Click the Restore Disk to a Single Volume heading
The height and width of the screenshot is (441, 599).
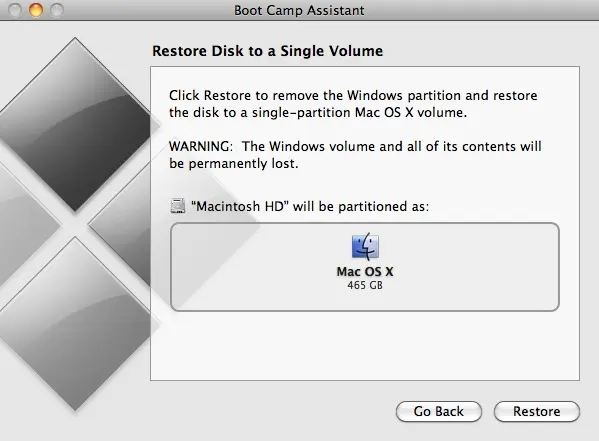click(267, 51)
